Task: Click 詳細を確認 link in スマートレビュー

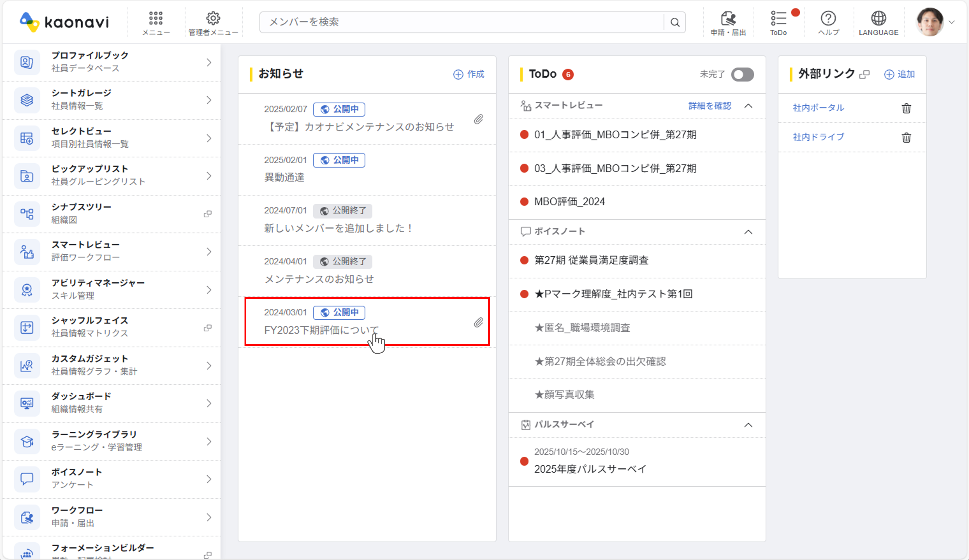Action: [710, 106]
